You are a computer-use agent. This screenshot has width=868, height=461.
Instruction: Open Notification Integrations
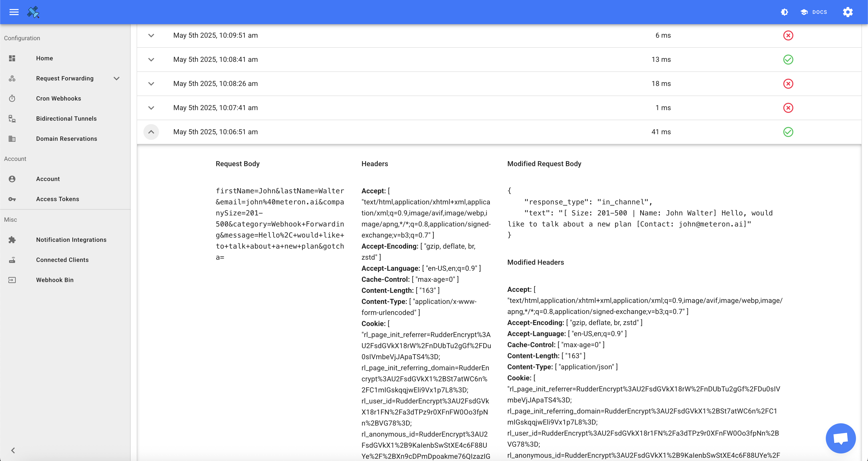pos(71,240)
